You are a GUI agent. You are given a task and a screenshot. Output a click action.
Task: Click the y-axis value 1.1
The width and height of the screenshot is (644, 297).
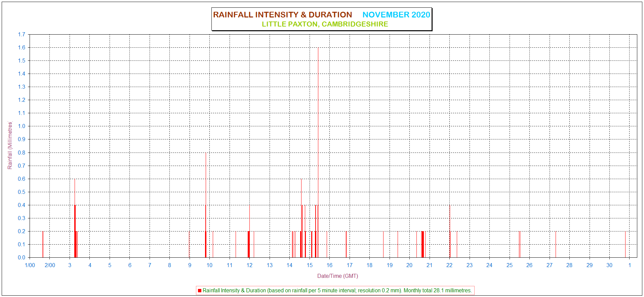(22, 113)
